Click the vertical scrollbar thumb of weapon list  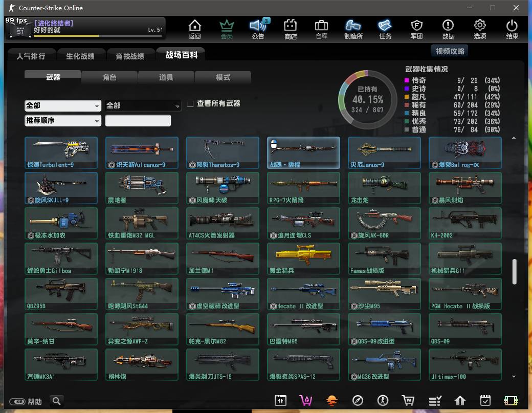514,271
